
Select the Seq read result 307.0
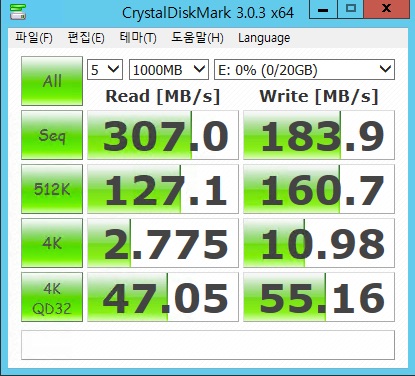click(163, 135)
